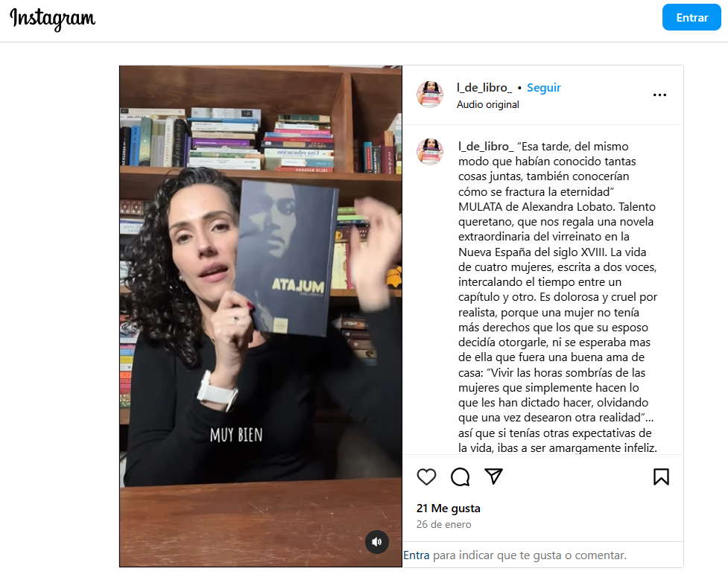728x577 pixels.
Task: Mute the video with speaker icon
Action: point(377,542)
